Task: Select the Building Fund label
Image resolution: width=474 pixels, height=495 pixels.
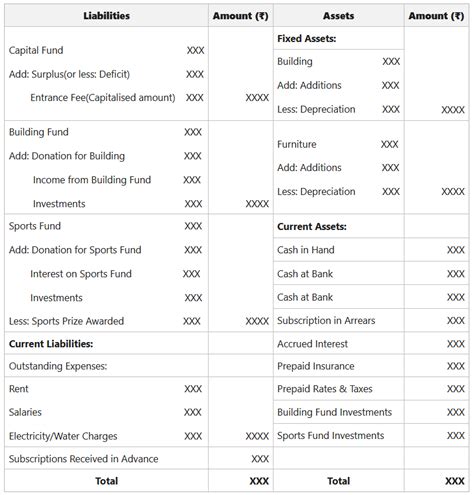Action: tap(39, 132)
